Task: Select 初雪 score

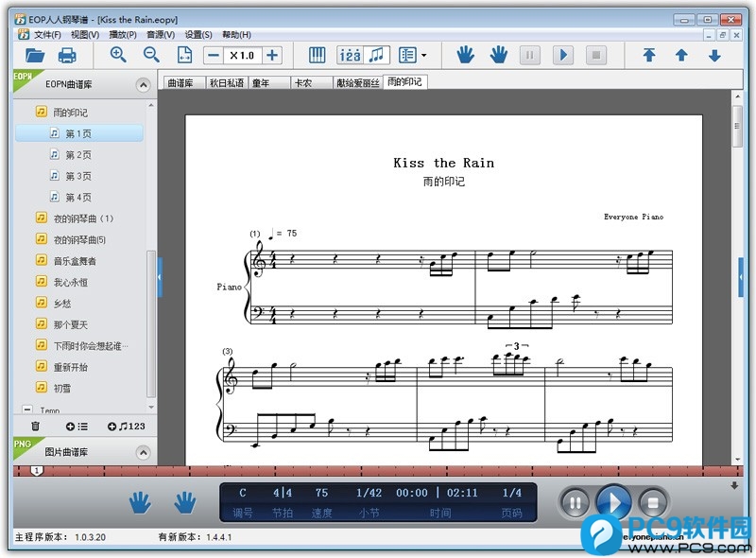Action: click(x=62, y=389)
